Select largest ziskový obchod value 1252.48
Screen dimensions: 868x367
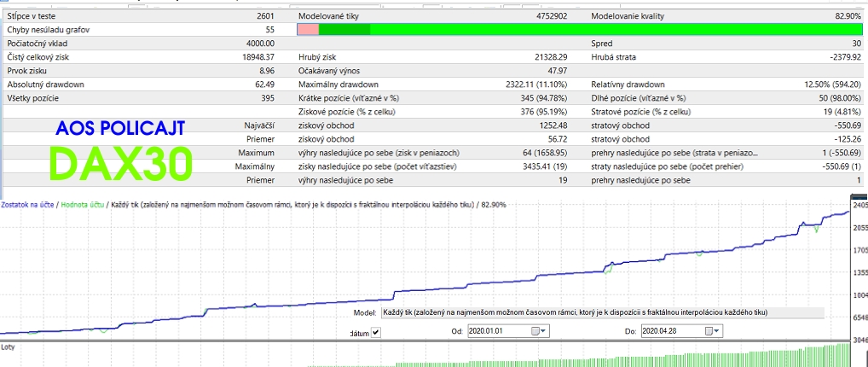pyautogui.click(x=553, y=125)
